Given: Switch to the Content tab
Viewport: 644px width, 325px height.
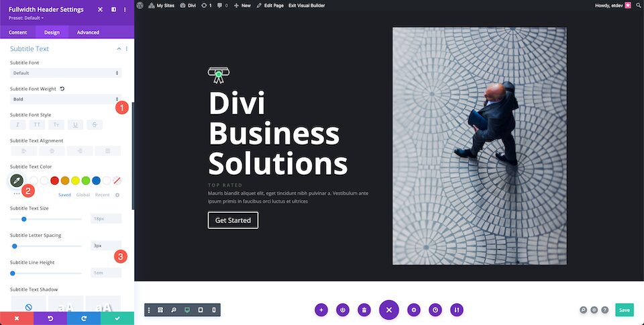Looking at the screenshot, I should 17,32.
